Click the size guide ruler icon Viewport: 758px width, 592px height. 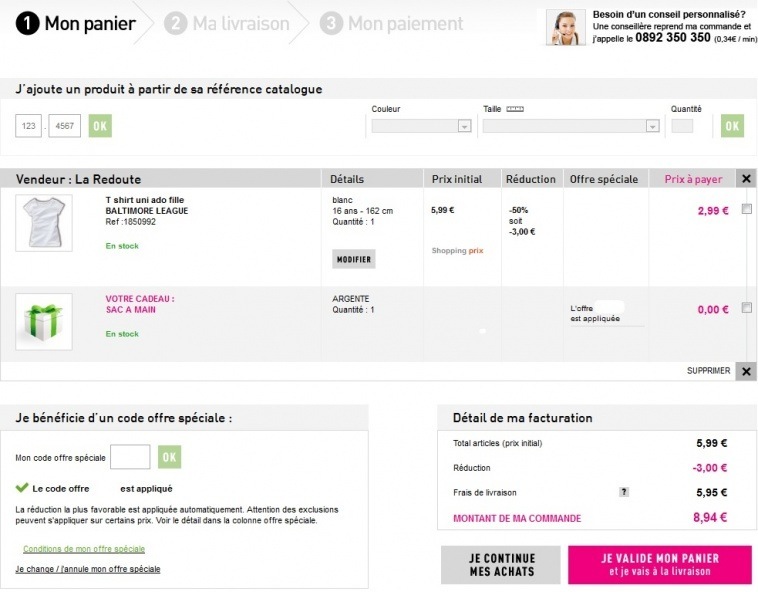[516, 108]
